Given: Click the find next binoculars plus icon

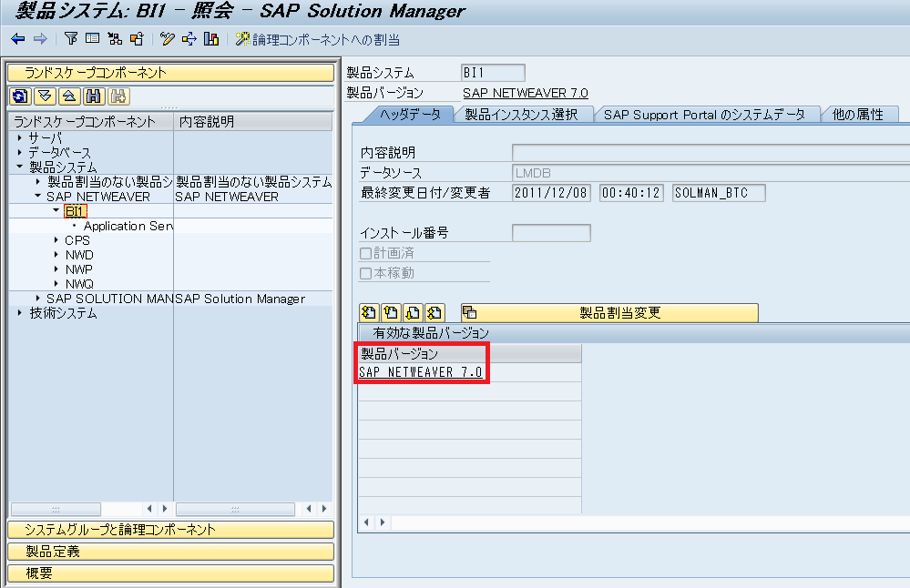Looking at the screenshot, I should click(x=118, y=96).
